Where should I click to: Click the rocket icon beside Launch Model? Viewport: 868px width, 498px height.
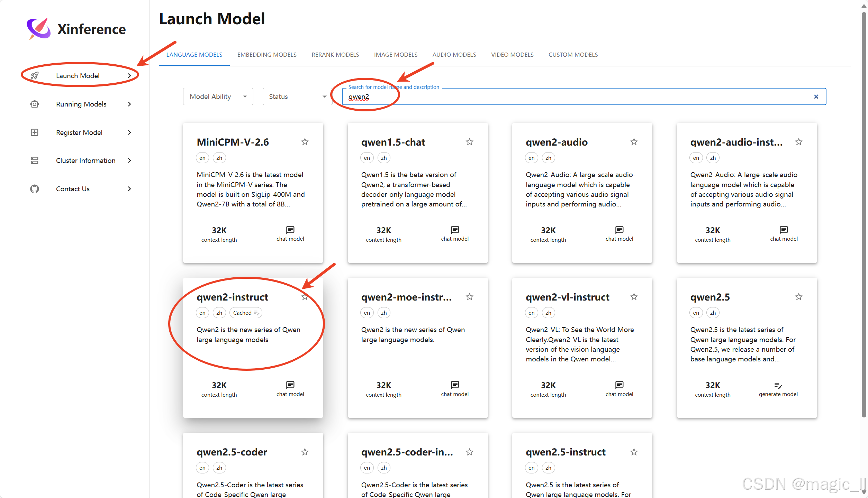click(35, 76)
